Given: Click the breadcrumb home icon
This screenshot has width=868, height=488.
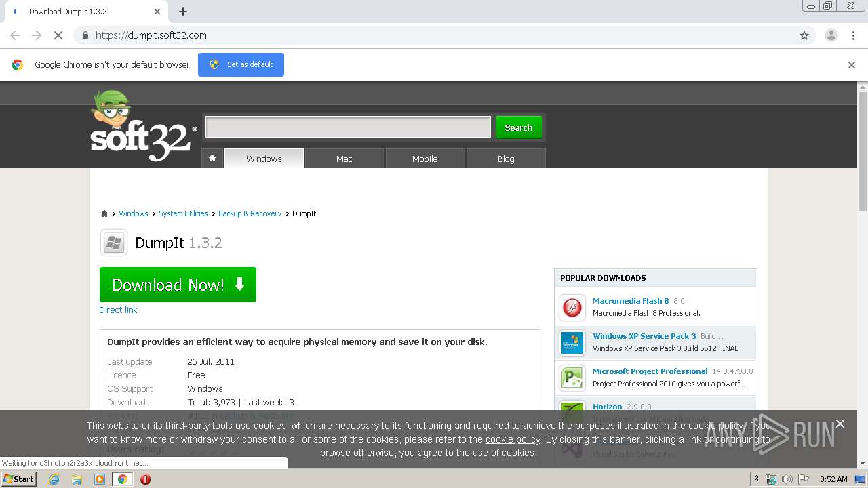Looking at the screenshot, I should tap(104, 213).
